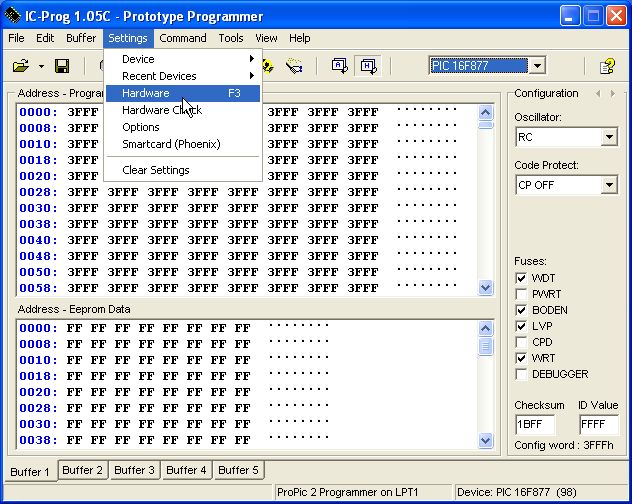Open the PIC 16F877 device selector
632x504 pixels.
(537, 66)
